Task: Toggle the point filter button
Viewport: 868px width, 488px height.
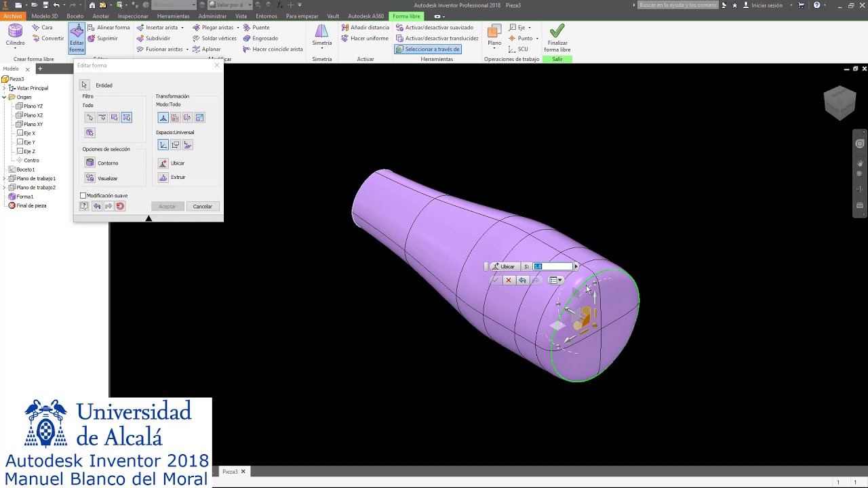Action: point(90,117)
